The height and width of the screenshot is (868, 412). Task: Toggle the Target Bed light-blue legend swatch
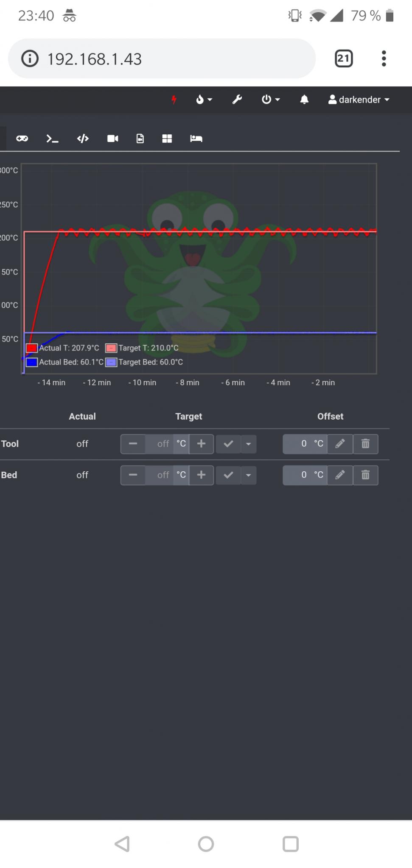coord(111,362)
